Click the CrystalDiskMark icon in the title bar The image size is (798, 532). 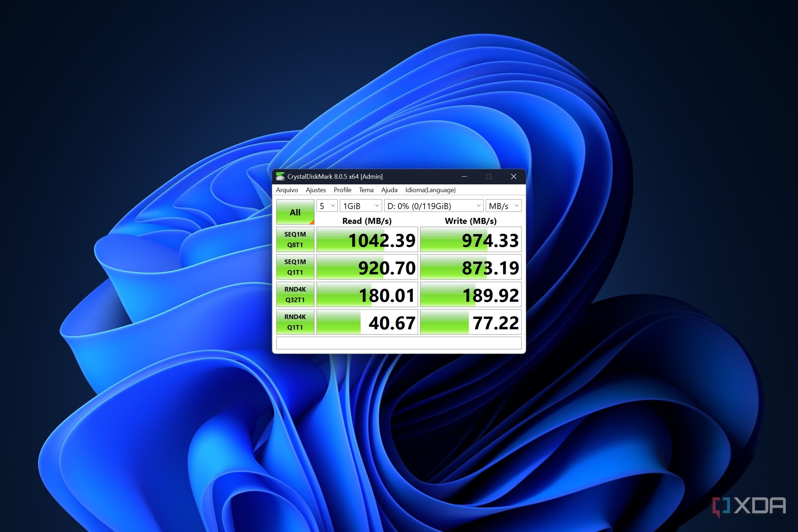[281, 176]
